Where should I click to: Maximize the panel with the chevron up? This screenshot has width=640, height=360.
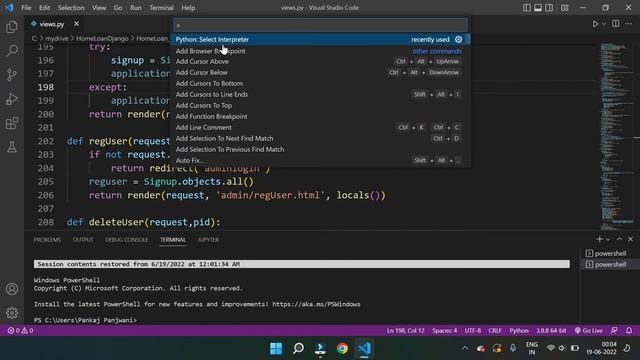coord(619,239)
